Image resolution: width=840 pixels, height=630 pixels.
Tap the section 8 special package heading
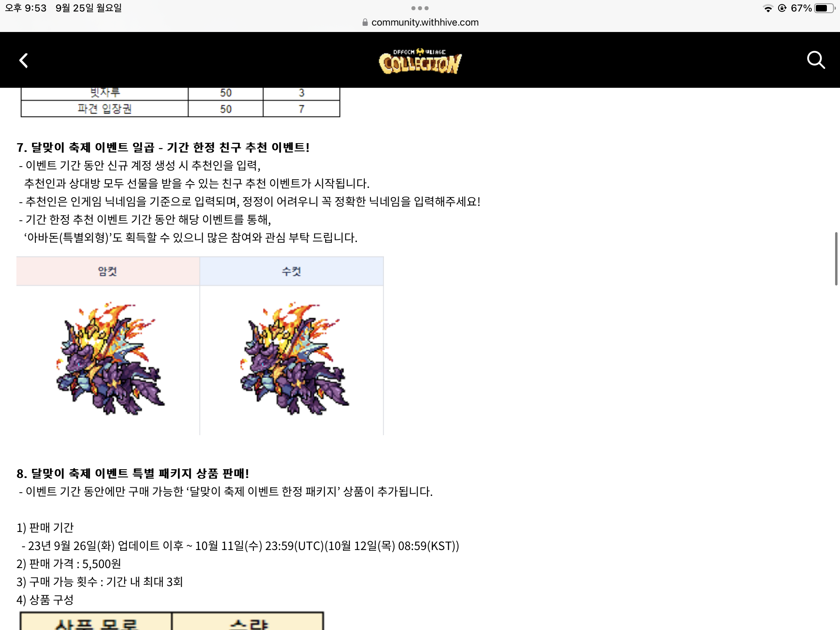tap(132, 473)
